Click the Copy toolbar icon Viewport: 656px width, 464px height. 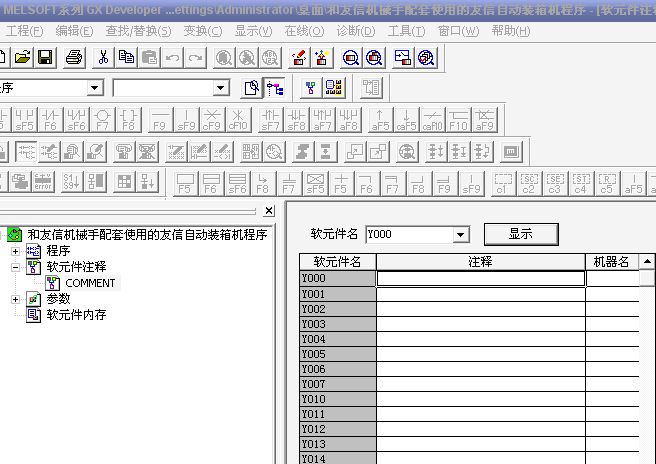click(x=126, y=57)
